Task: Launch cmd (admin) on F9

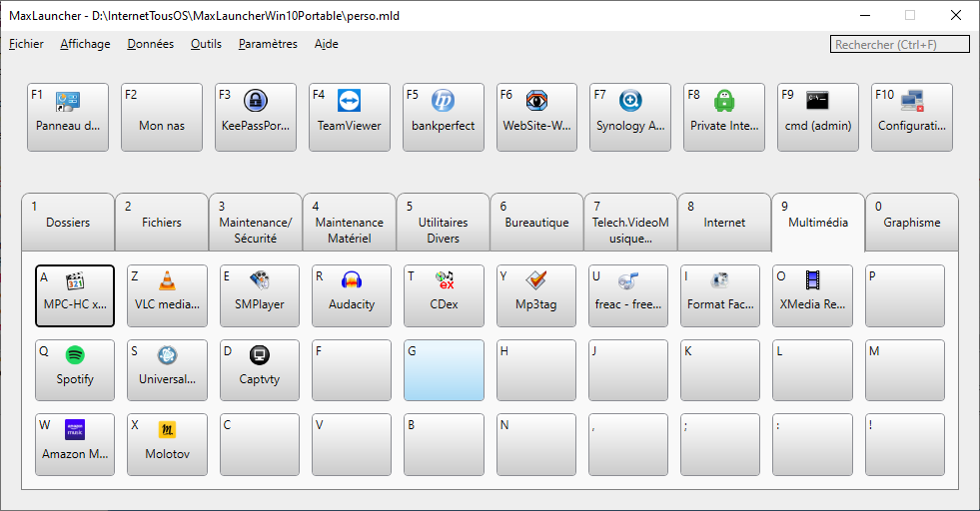Action: click(x=818, y=117)
